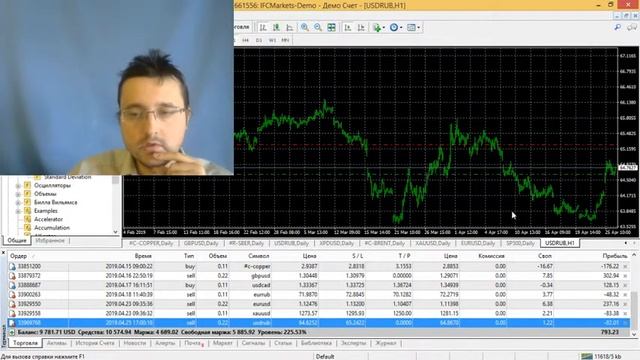Click the Examples folder icon
This screenshot has width=640, height=360.
(27, 211)
